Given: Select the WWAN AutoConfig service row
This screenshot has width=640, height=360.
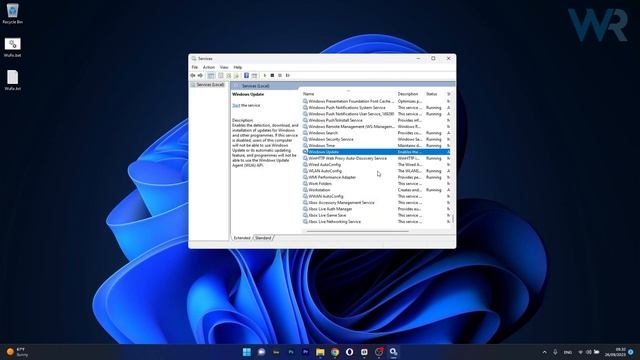Looking at the screenshot, I should point(376,196).
